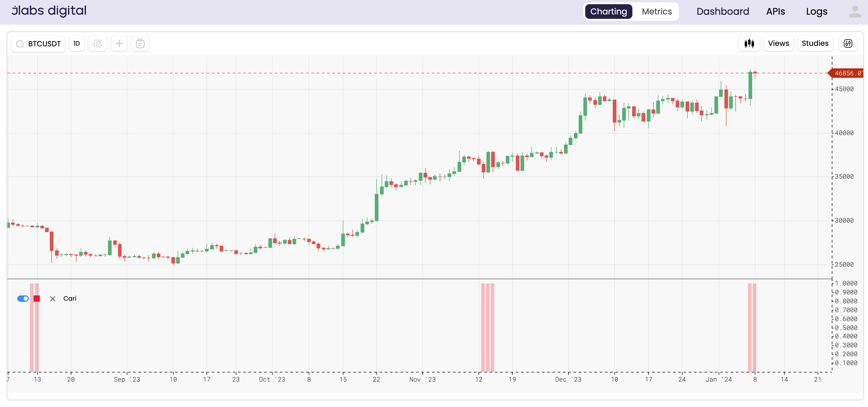Remove the Cari study with X

[x=53, y=299]
